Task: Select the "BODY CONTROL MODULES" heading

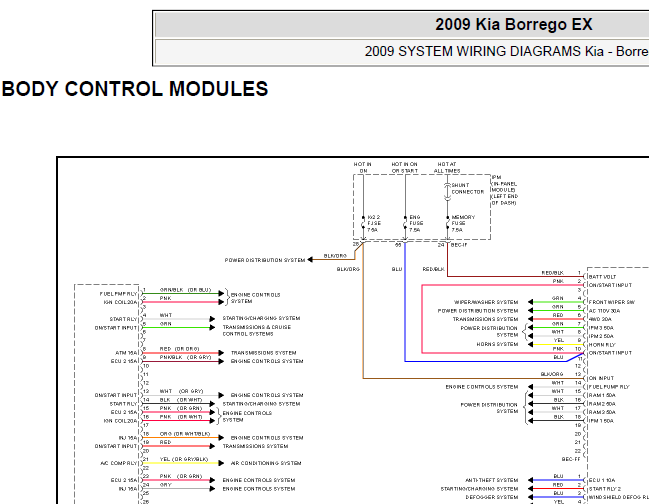Action: (x=135, y=89)
